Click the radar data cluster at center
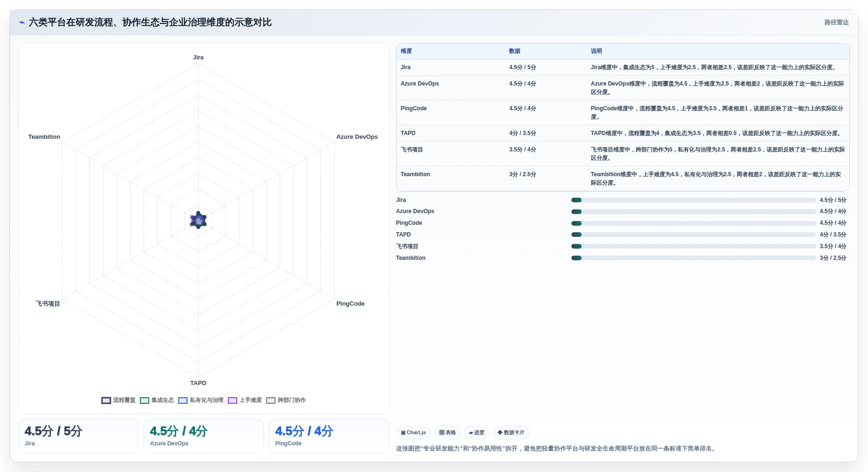Viewport: 868px width, 472px height. (198, 220)
